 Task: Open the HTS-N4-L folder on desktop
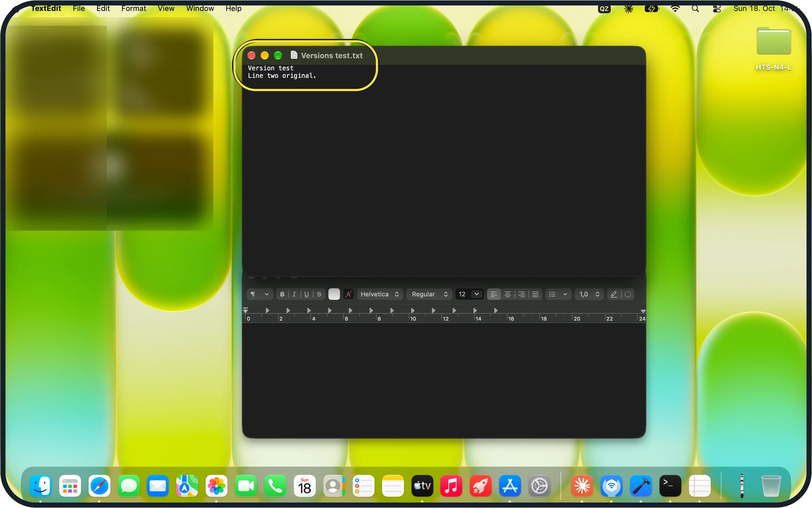tap(773, 49)
